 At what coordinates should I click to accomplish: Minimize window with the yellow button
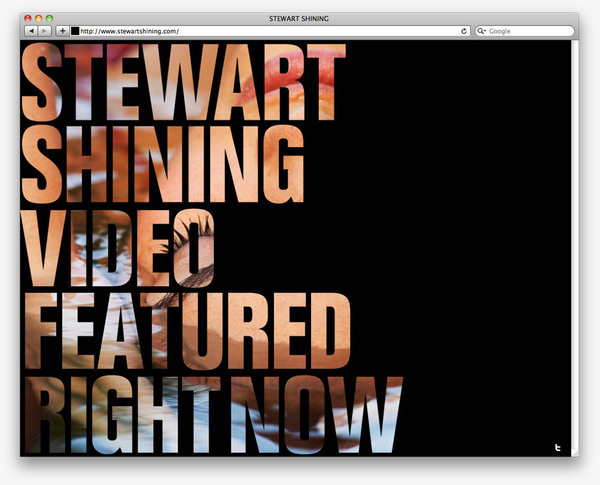(38, 18)
